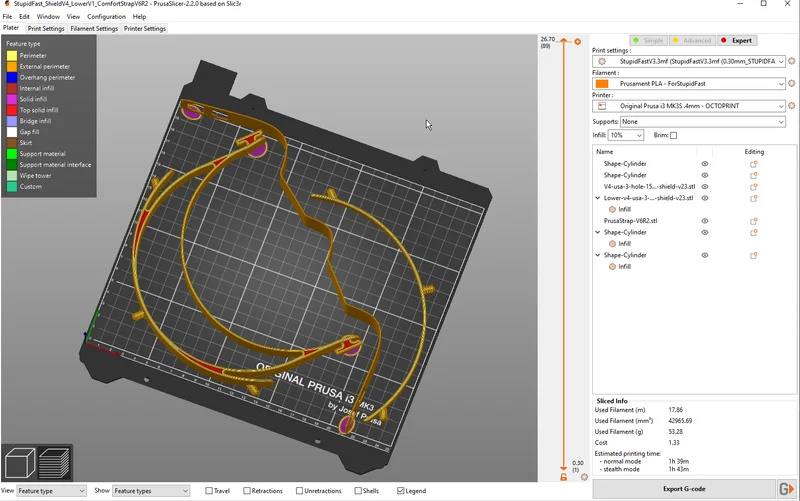This screenshot has height=501, width=800.
Task: Click the gear icon at bottom of layer slider
Action: 584,477
